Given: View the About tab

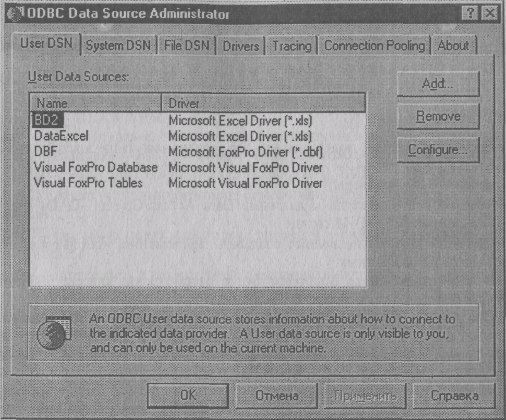Looking at the screenshot, I should [454, 46].
